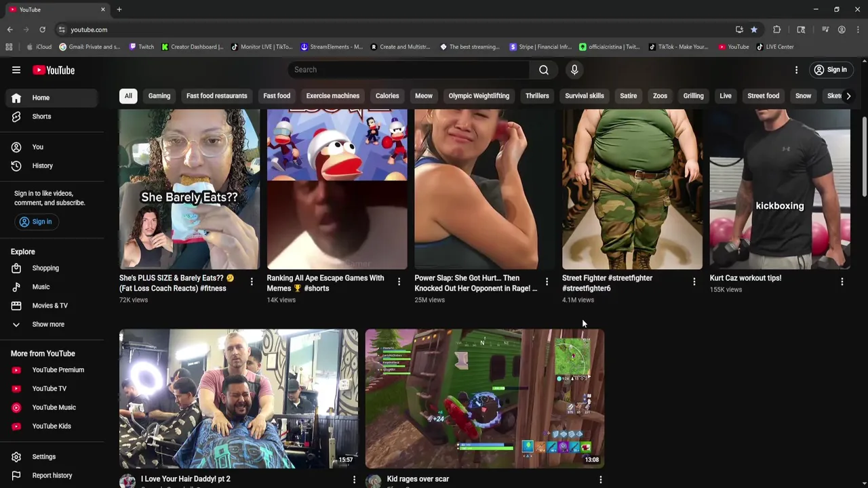Open options for Kurt Caz workout short
The image size is (868, 488).
[x=842, y=282]
